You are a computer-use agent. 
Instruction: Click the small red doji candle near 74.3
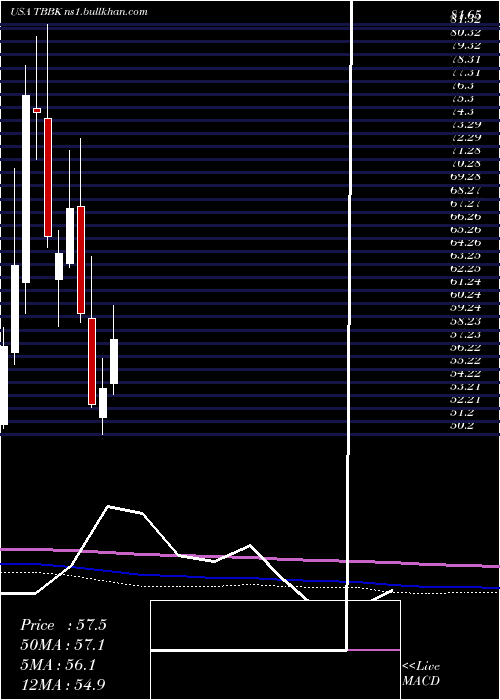pos(37,110)
